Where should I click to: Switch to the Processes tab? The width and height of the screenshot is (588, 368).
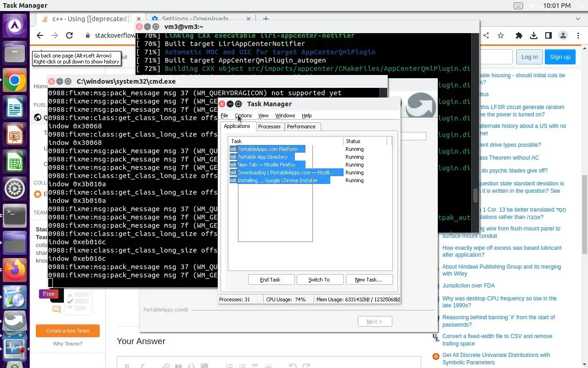coord(269,126)
